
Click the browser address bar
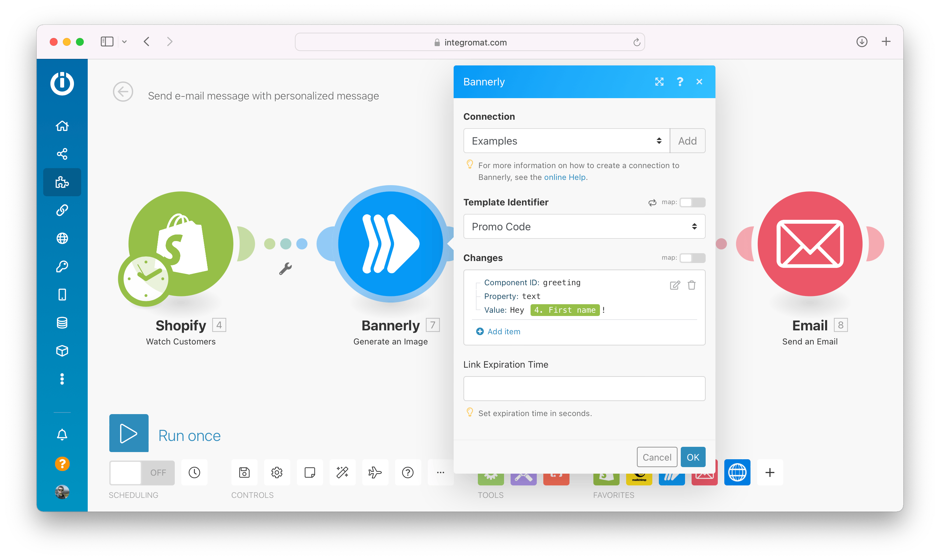coord(470,42)
